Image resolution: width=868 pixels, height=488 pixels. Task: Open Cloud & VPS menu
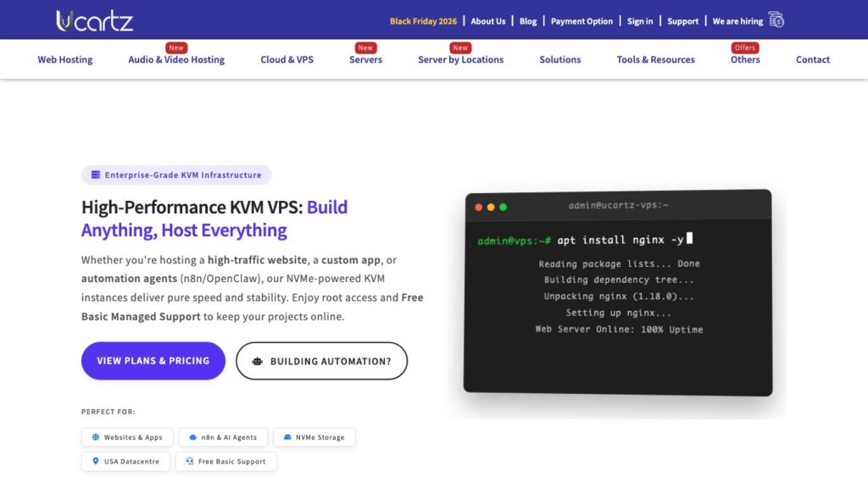point(287,60)
